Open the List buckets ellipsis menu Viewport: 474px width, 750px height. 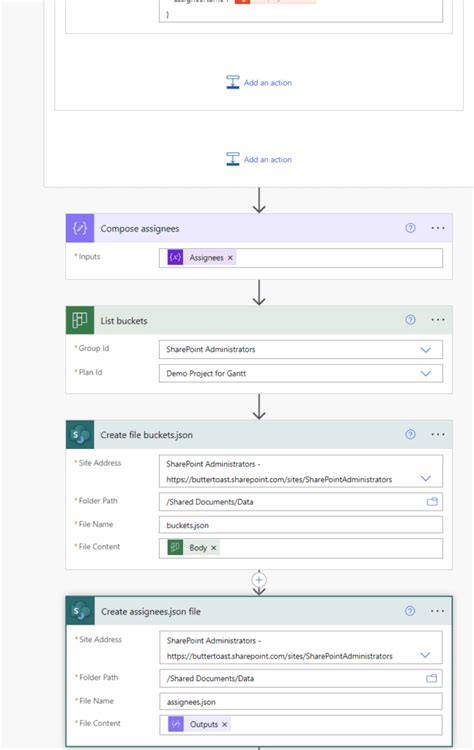click(x=438, y=320)
